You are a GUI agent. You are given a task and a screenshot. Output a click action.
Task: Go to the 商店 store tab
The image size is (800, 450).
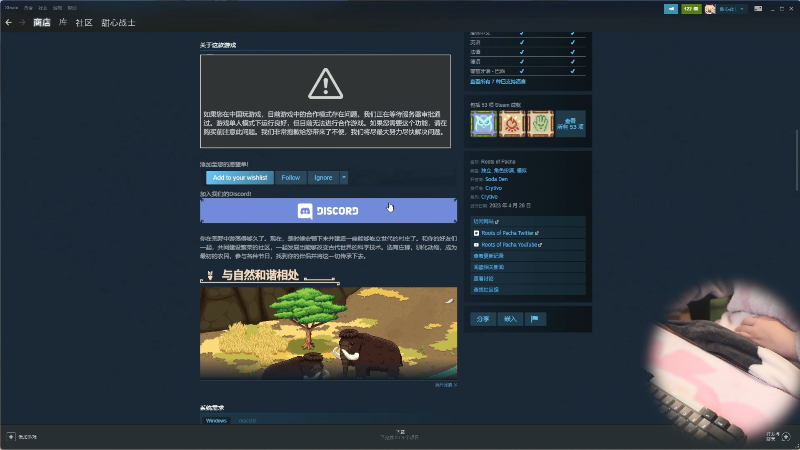42,22
